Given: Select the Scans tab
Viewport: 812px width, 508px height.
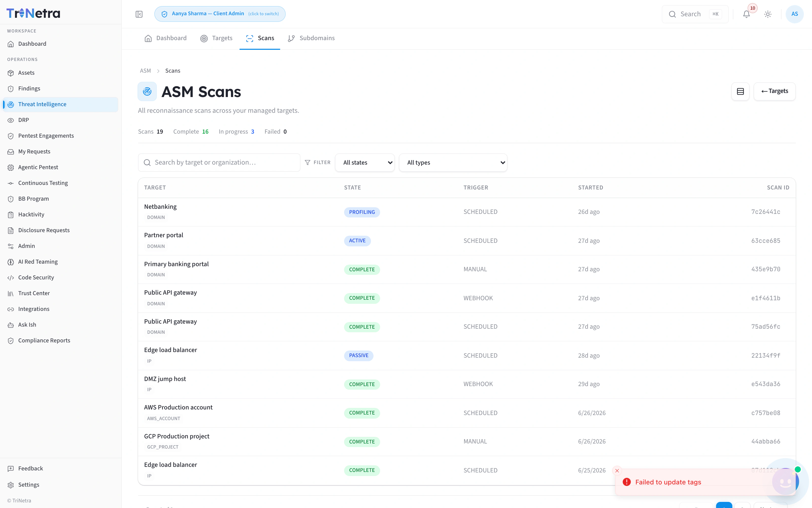Looking at the screenshot, I should pyautogui.click(x=260, y=38).
